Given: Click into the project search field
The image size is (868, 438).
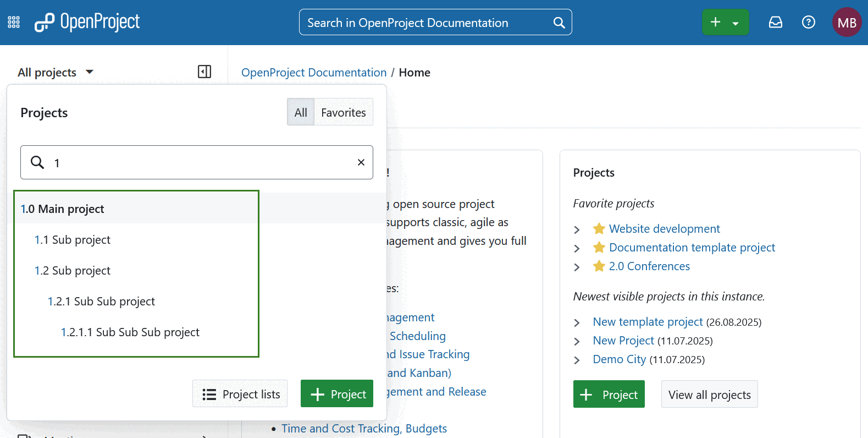Looking at the screenshot, I should [x=203, y=162].
